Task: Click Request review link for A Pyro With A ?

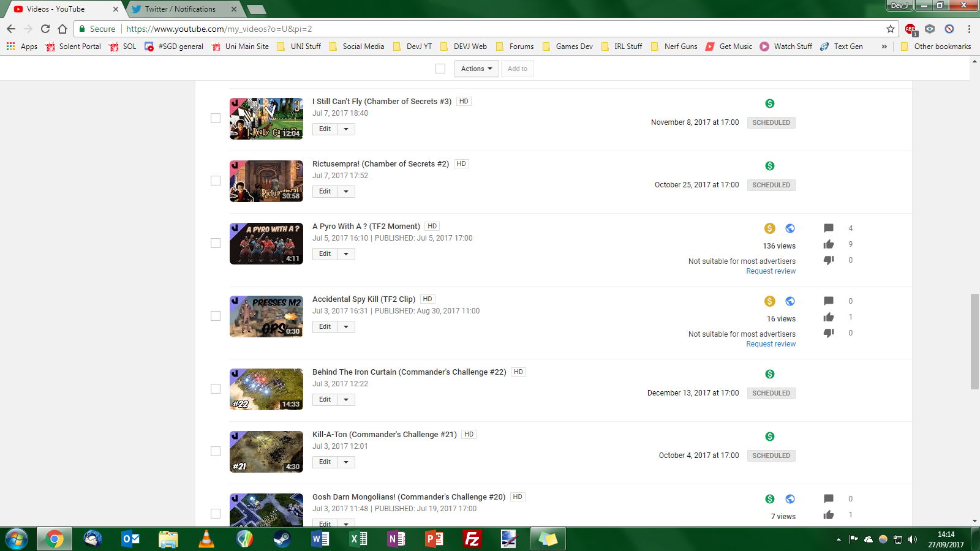Action: pos(771,271)
